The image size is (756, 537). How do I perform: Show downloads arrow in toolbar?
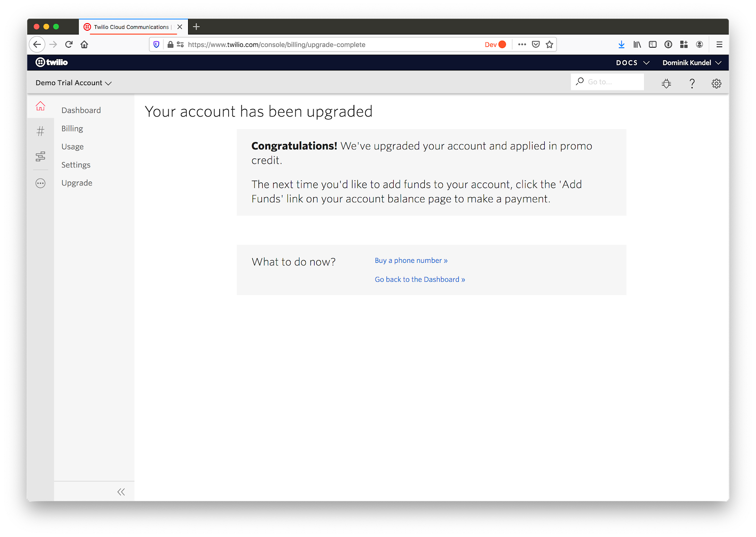click(621, 44)
